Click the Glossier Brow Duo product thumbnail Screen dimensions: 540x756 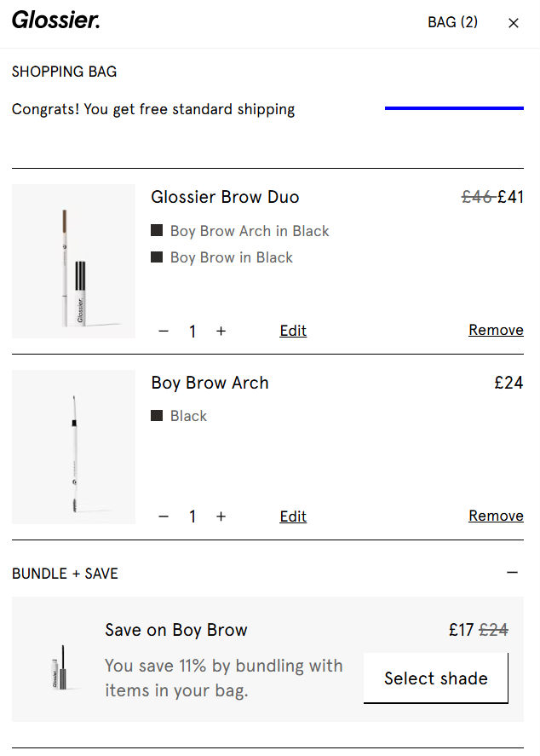(x=73, y=261)
